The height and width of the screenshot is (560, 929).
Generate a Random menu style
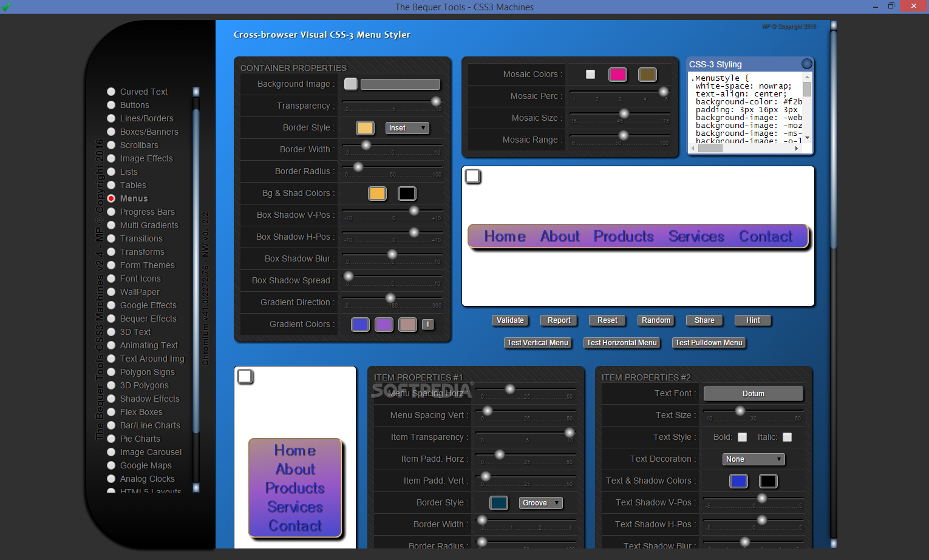point(656,320)
